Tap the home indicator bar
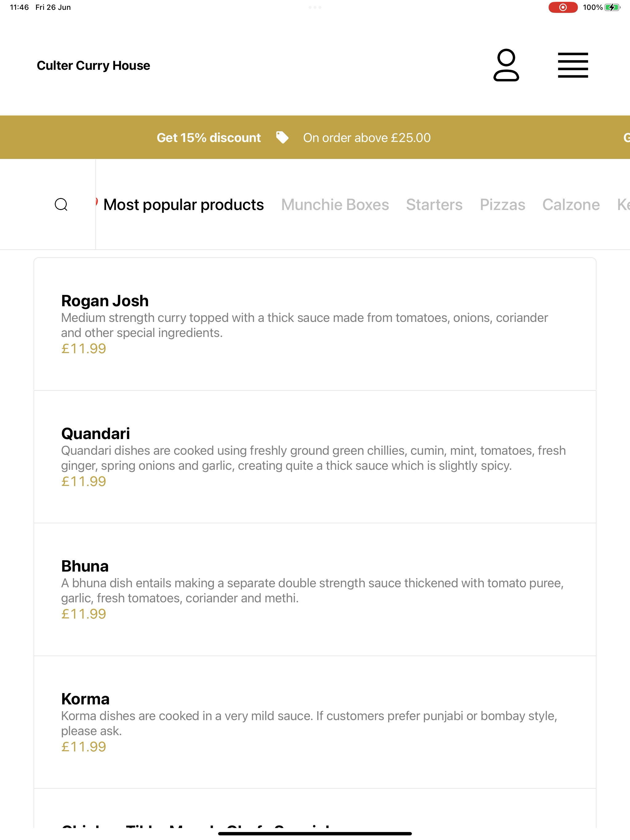This screenshot has height=840, width=630. tap(315, 834)
